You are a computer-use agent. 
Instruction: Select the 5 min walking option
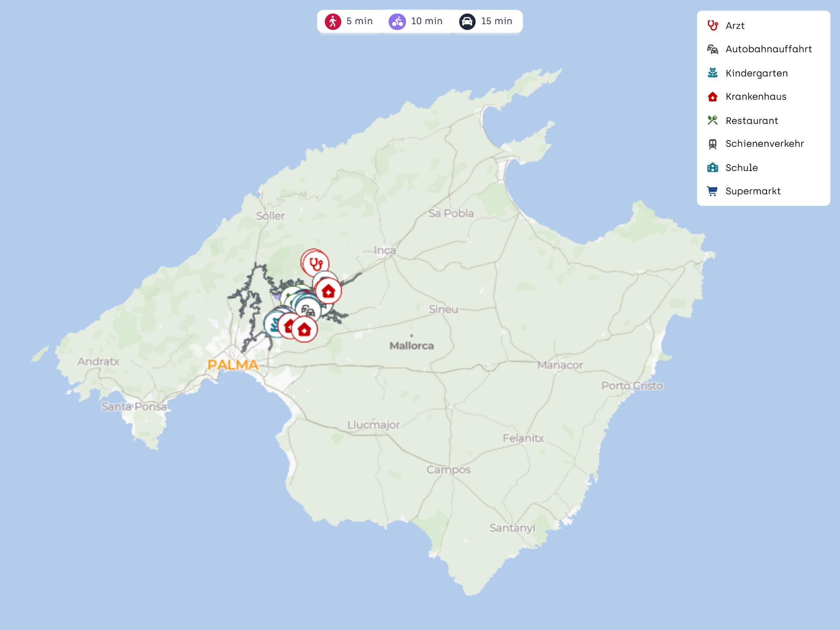(349, 21)
